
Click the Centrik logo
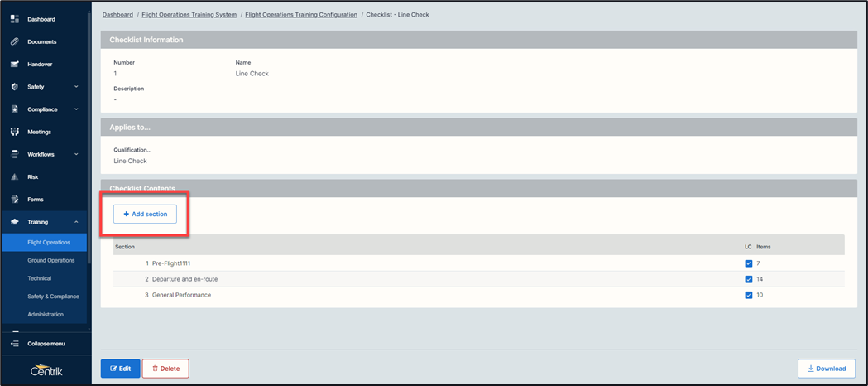(x=46, y=370)
